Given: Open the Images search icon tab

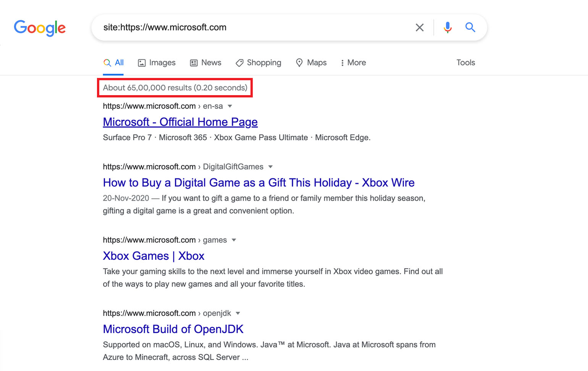Looking at the screenshot, I should pos(142,62).
